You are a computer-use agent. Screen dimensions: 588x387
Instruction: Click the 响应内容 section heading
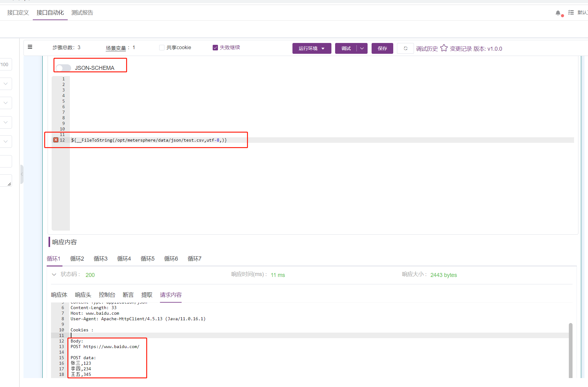click(x=64, y=242)
